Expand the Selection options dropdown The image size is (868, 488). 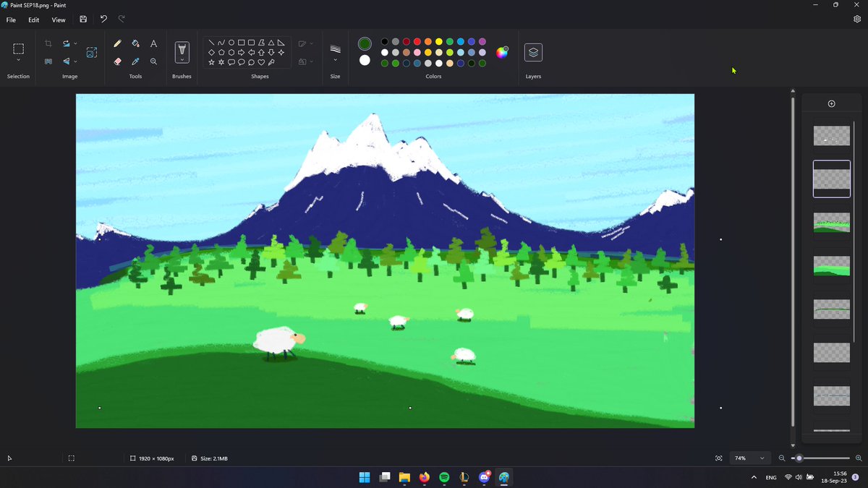click(x=18, y=59)
